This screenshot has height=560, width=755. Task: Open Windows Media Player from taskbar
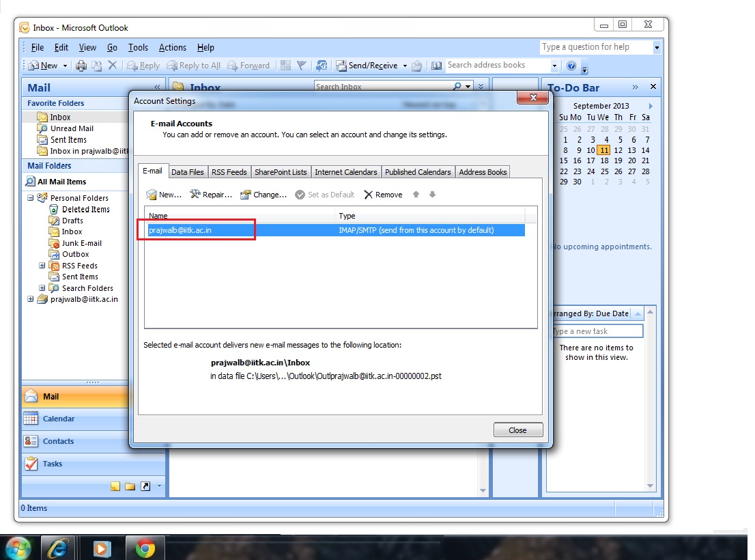pos(102,548)
